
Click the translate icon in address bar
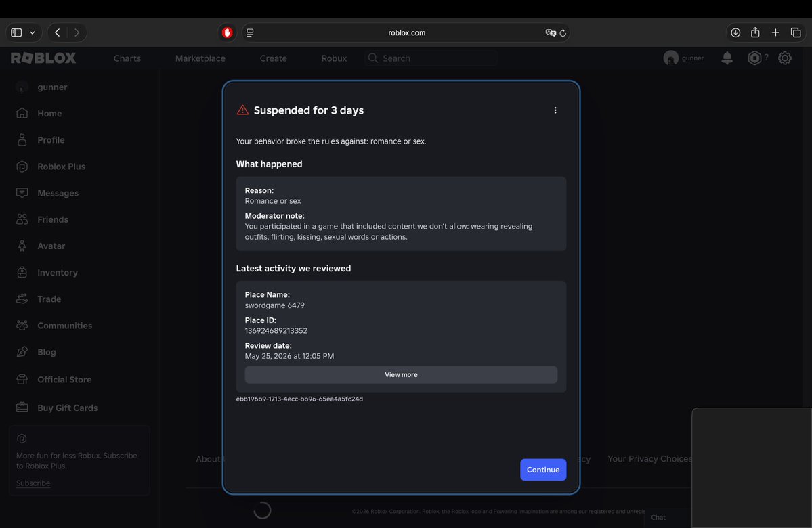click(551, 32)
